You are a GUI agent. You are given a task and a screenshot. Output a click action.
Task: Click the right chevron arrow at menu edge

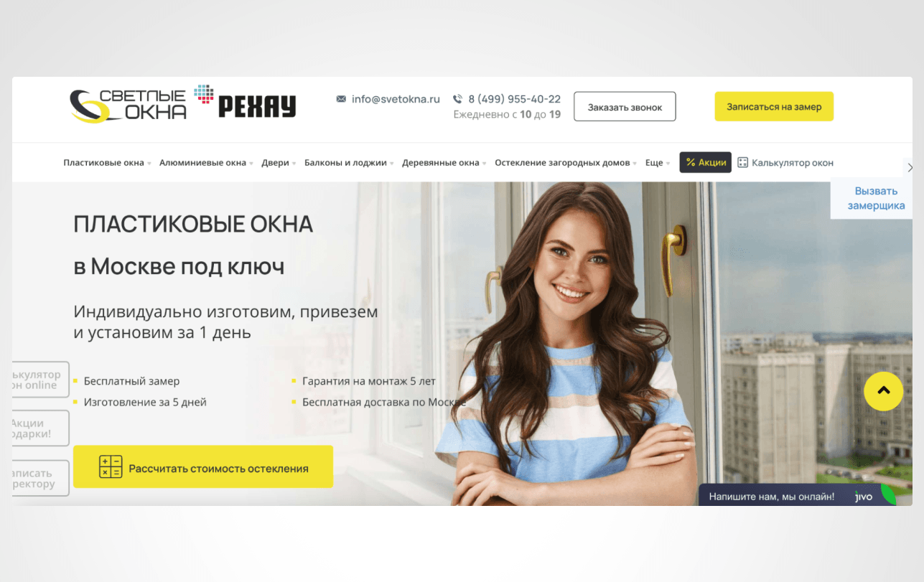(x=910, y=167)
